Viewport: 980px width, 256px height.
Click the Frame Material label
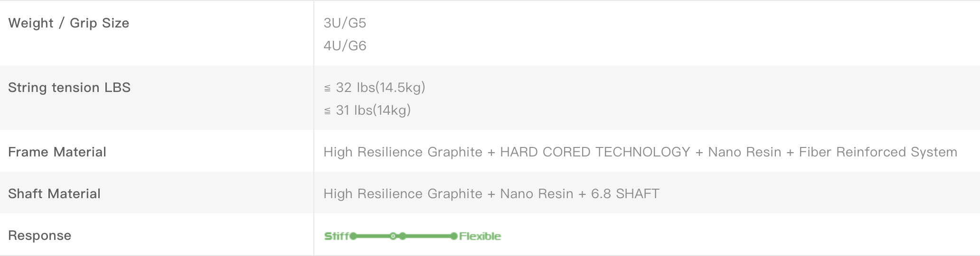point(57,152)
